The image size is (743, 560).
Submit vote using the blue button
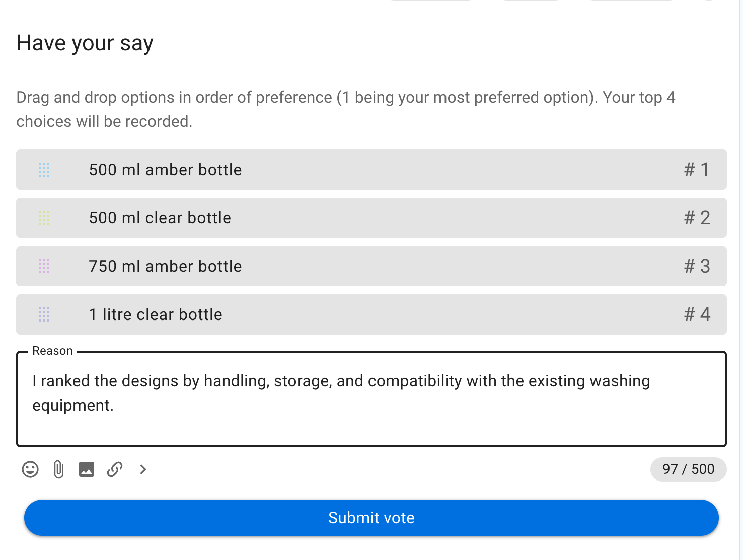[x=371, y=518]
